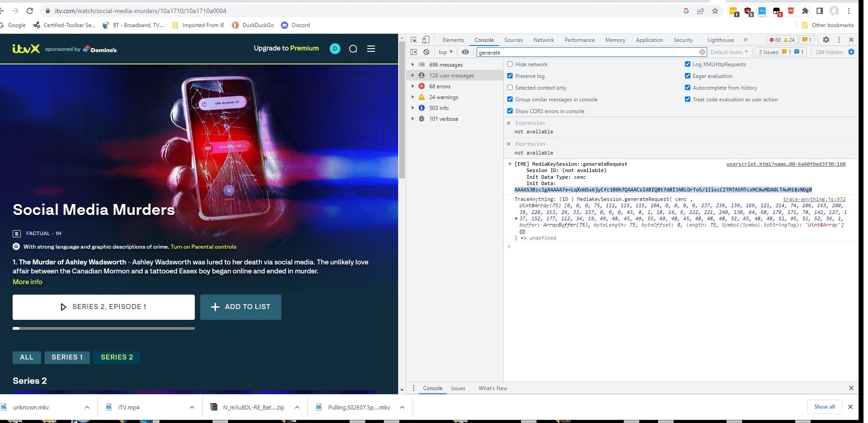Clear the console filter text
The width and height of the screenshot is (868, 423).
[x=702, y=52]
